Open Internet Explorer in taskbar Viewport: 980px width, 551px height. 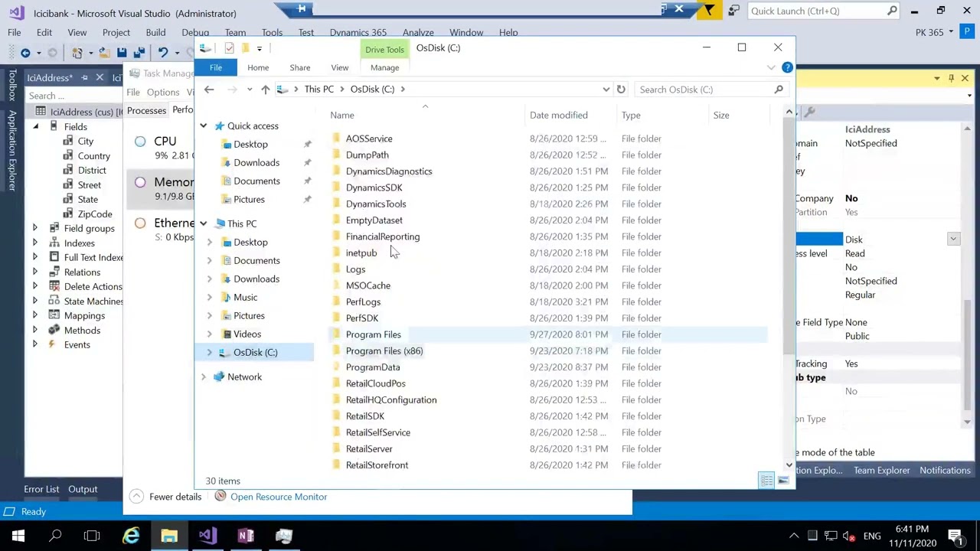coord(132,536)
